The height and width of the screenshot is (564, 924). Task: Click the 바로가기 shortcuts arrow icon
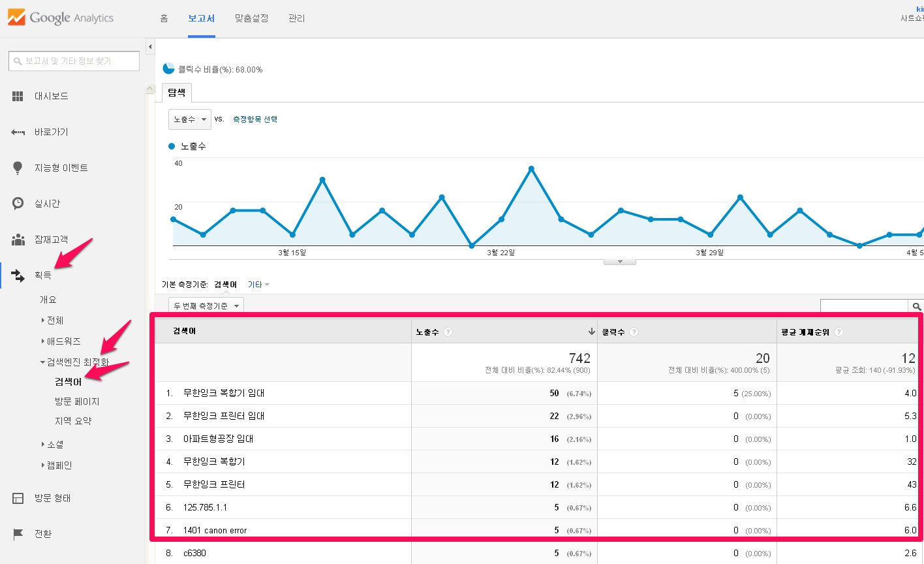click(18, 133)
